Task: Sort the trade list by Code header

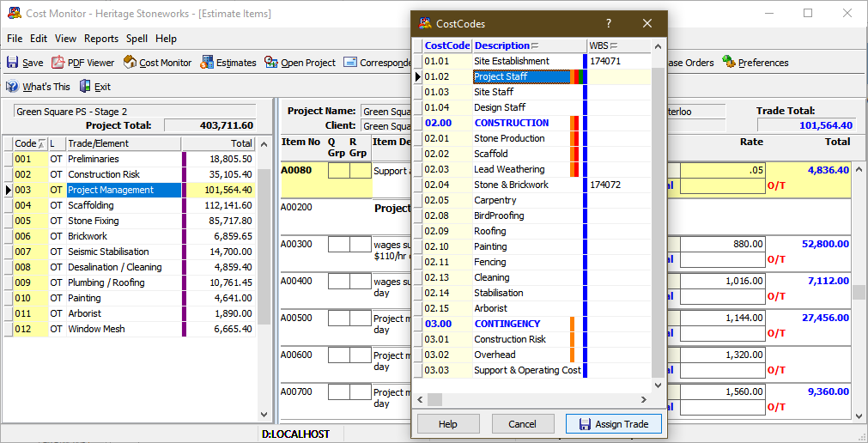Action: pyautogui.click(x=30, y=143)
